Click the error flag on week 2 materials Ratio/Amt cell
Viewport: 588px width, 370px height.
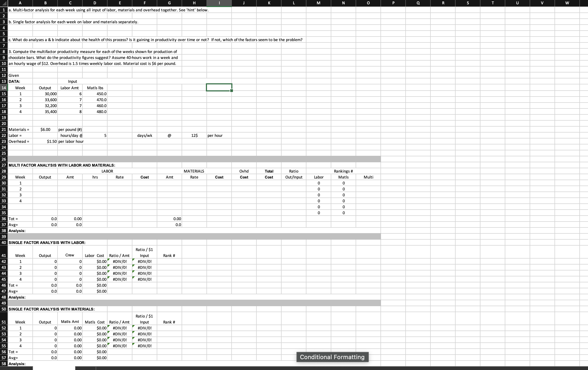coord(109,332)
